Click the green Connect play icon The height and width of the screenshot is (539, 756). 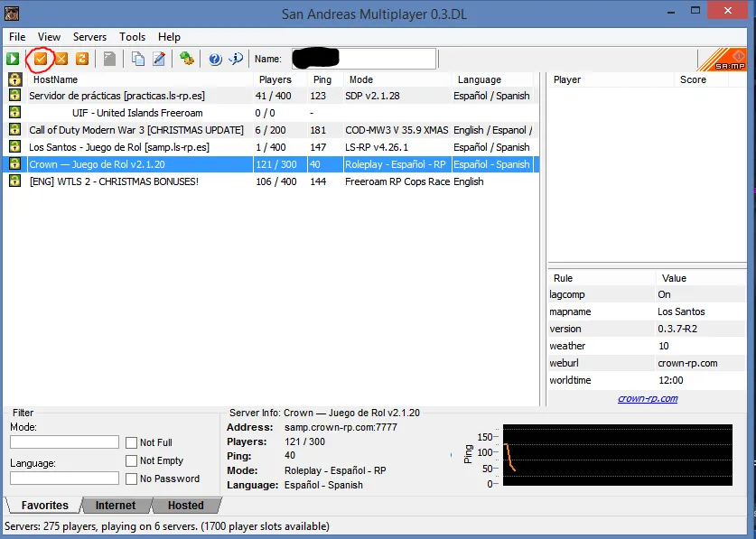click(x=13, y=59)
